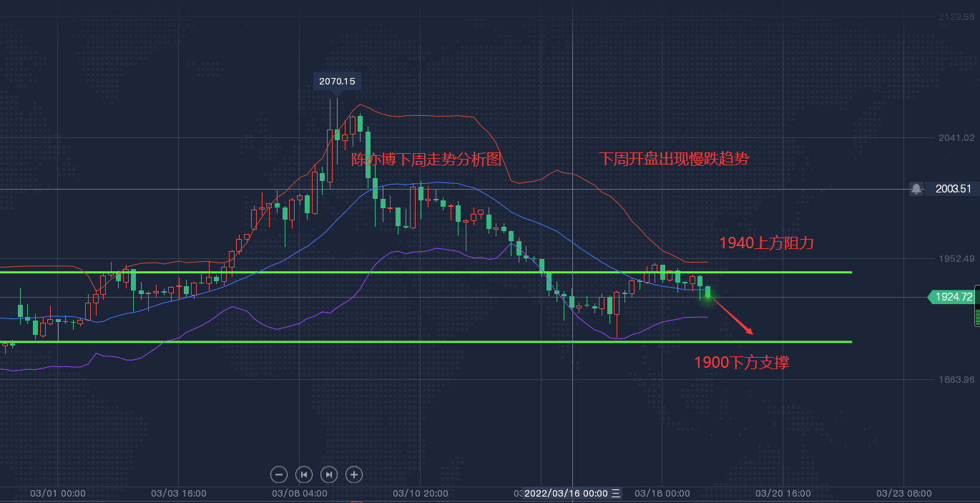Click the 03/18 00:00 time label
980x503 pixels.
(x=662, y=493)
